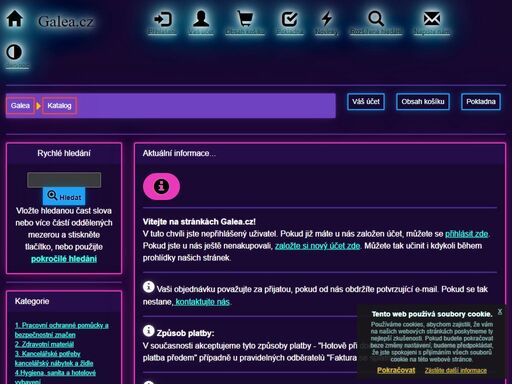The image size is (512, 384).
Task: Close the cookie notice with X
Action: click(500, 311)
